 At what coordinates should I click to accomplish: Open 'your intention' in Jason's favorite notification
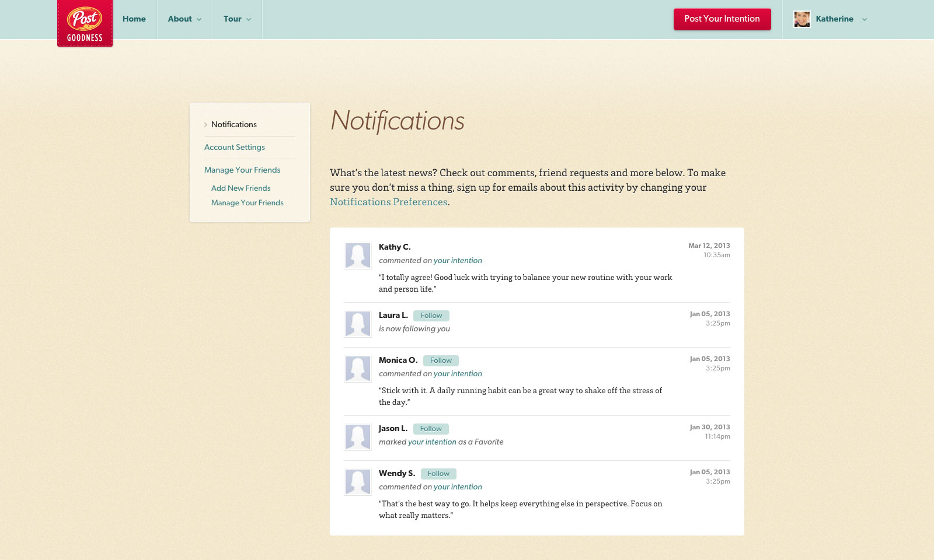tap(432, 442)
